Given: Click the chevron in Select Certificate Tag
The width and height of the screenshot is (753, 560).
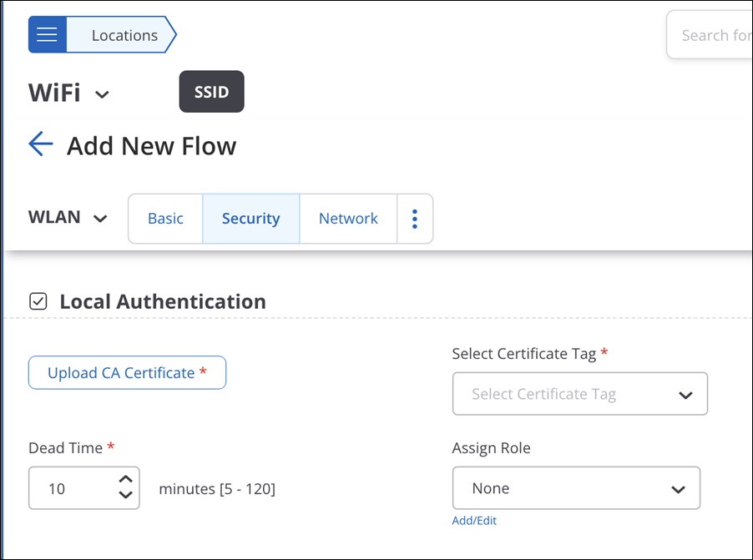Looking at the screenshot, I should click(x=685, y=396).
